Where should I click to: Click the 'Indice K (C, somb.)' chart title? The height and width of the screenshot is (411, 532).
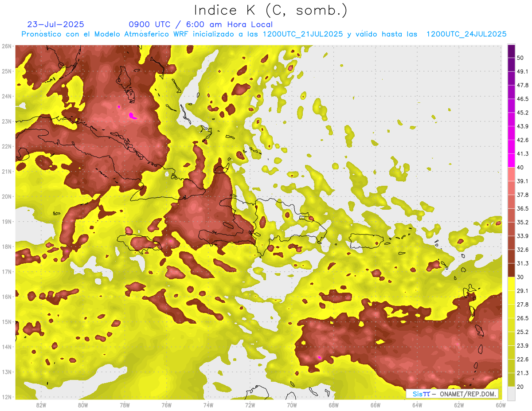coord(270,11)
